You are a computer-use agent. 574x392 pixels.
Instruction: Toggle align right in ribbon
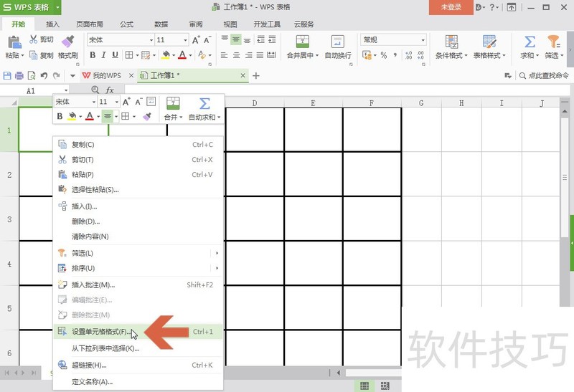pos(248,55)
